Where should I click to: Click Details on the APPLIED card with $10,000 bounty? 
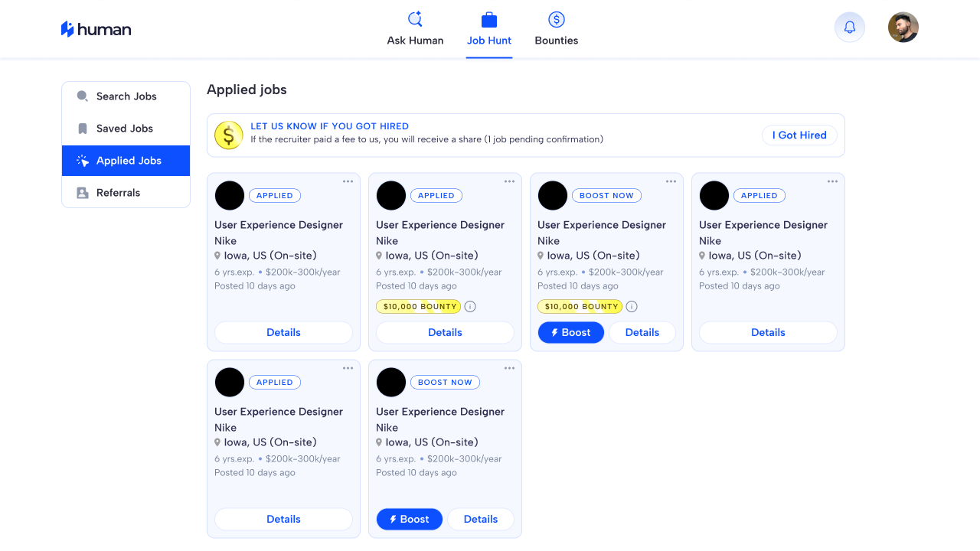(445, 332)
